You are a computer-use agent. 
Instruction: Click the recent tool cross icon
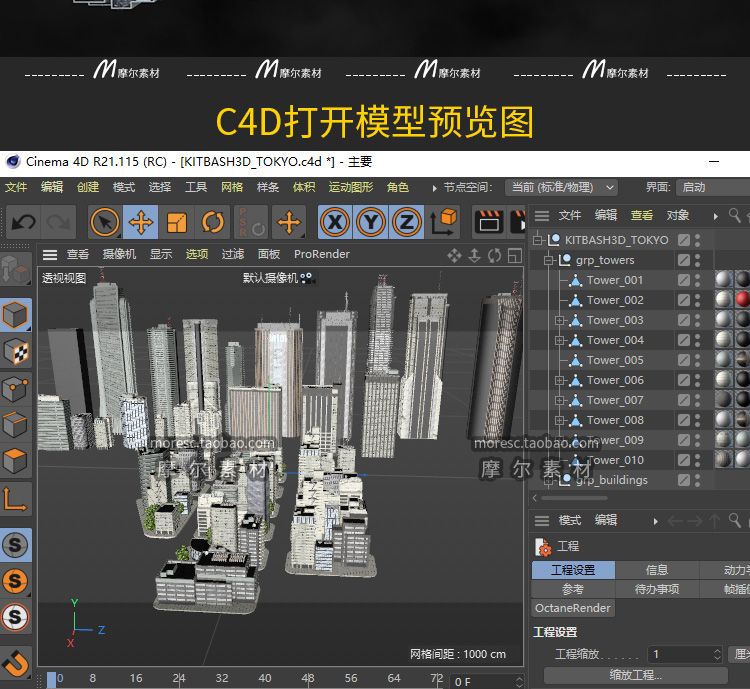point(289,222)
